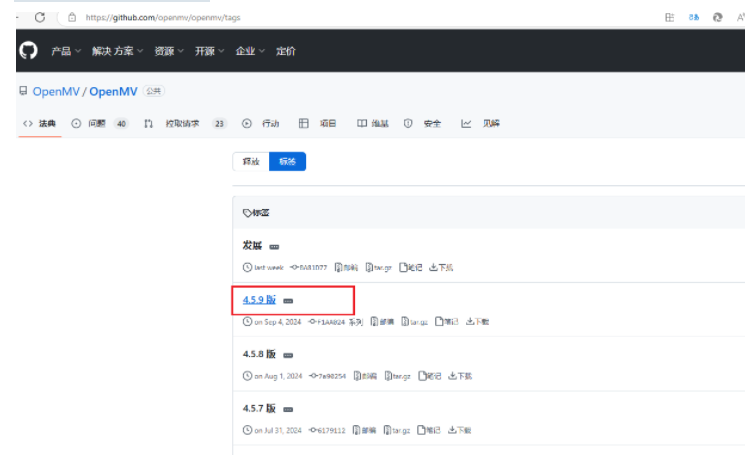Download the zip archive for tag 4.5.8
The width and height of the screenshot is (745, 456).
365,376
